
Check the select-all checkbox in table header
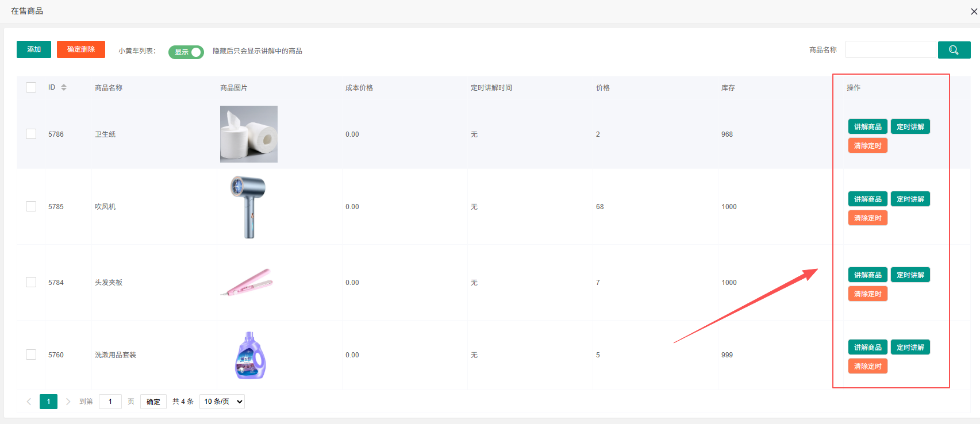tap(31, 87)
